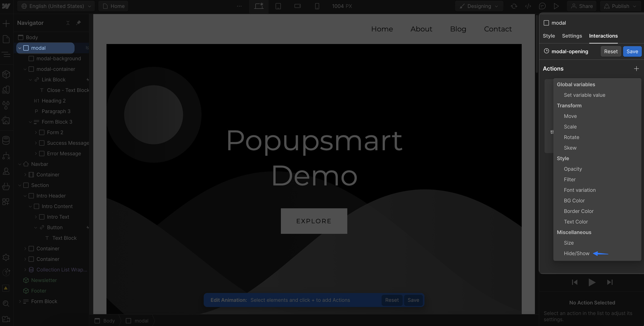
Task: Open the Assets image icon
Action: (x=6, y=121)
